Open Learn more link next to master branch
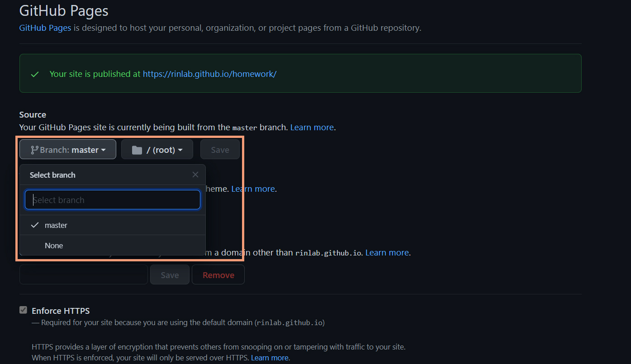This screenshot has width=631, height=364. point(312,127)
